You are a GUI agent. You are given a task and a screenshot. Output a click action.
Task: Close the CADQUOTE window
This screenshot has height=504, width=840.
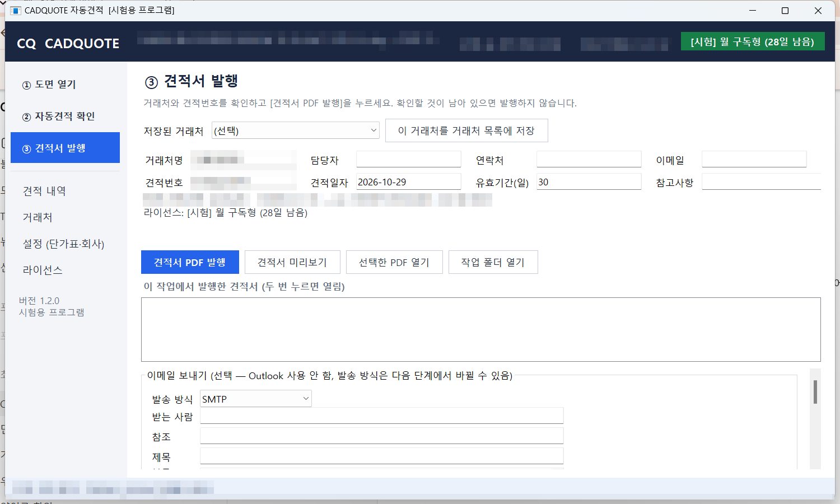818,11
